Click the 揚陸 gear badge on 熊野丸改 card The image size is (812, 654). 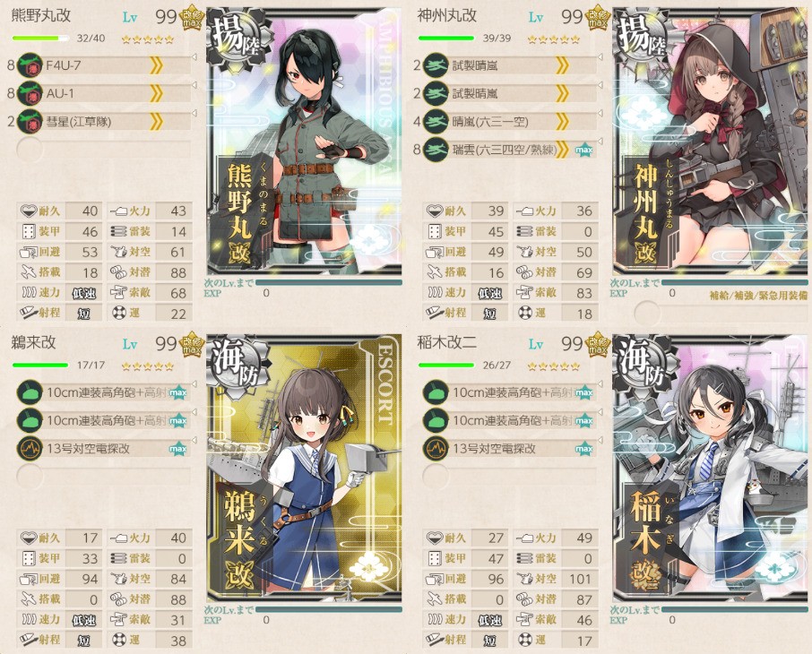pyautogui.click(x=239, y=39)
